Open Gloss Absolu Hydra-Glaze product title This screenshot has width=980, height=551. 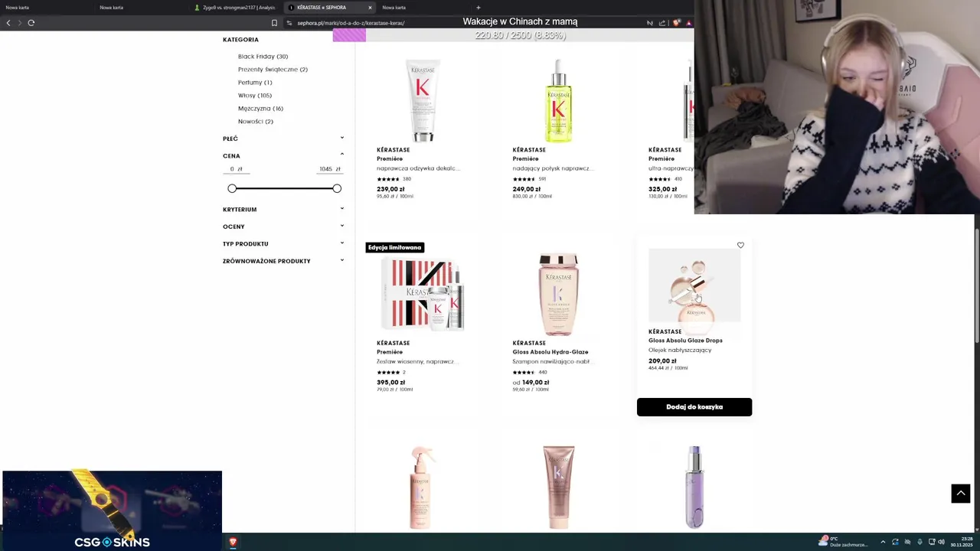click(550, 352)
